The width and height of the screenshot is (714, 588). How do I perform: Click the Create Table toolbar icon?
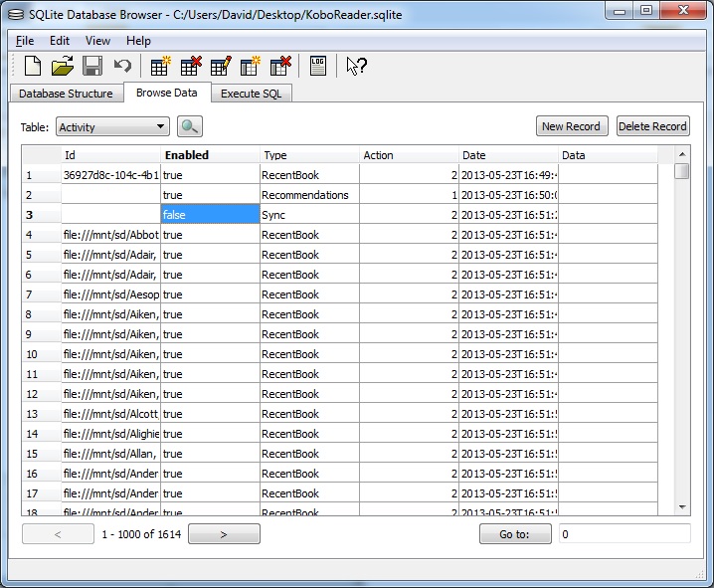coord(160,66)
